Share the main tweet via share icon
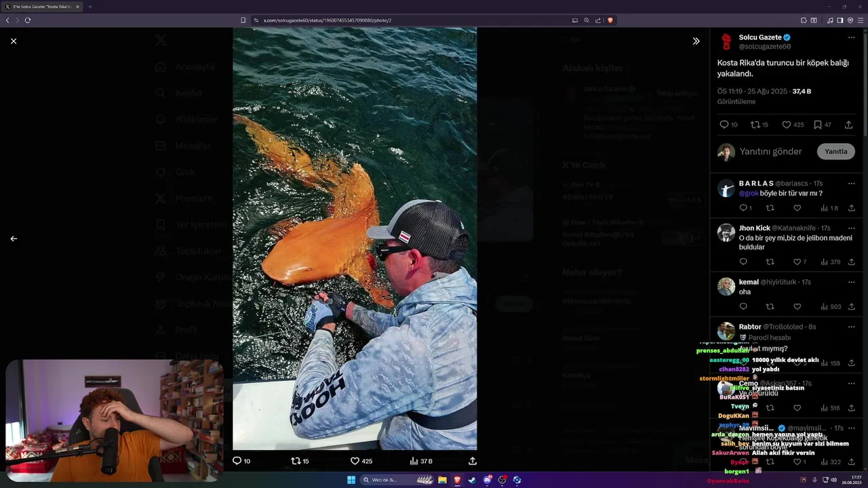Image resolution: width=868 pixels, height=488 pixels. tap(848, 125)
